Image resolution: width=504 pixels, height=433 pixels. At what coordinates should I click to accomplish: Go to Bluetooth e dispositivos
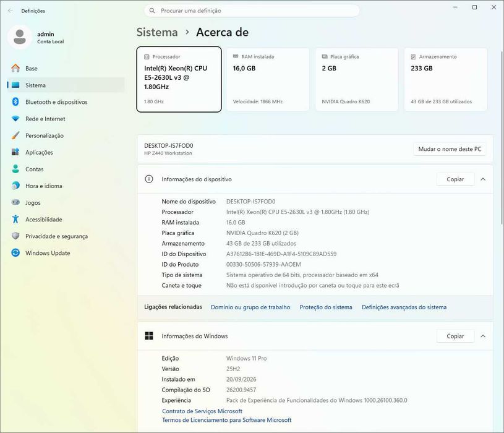tap(66, 102)
